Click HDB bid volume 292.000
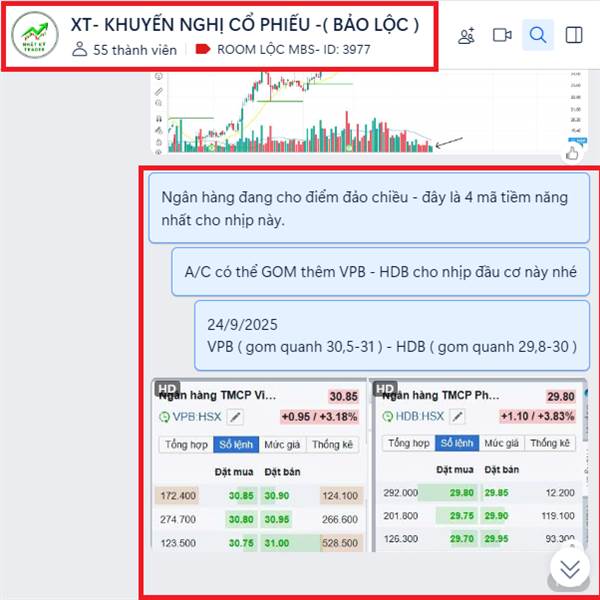Image resolution: width=600 pixels, height=600 pixels. [401, 492]
